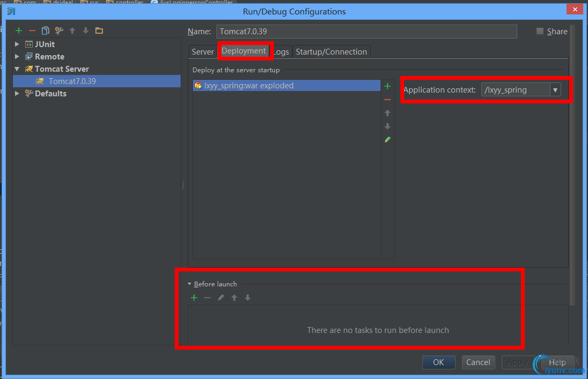Click the Help button

point(557,362)
